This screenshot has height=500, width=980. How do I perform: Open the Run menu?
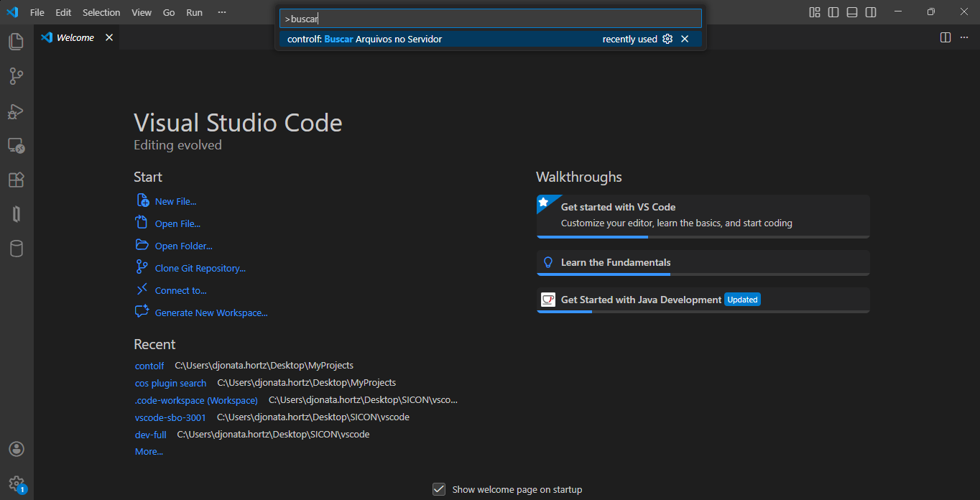[194, 12]
